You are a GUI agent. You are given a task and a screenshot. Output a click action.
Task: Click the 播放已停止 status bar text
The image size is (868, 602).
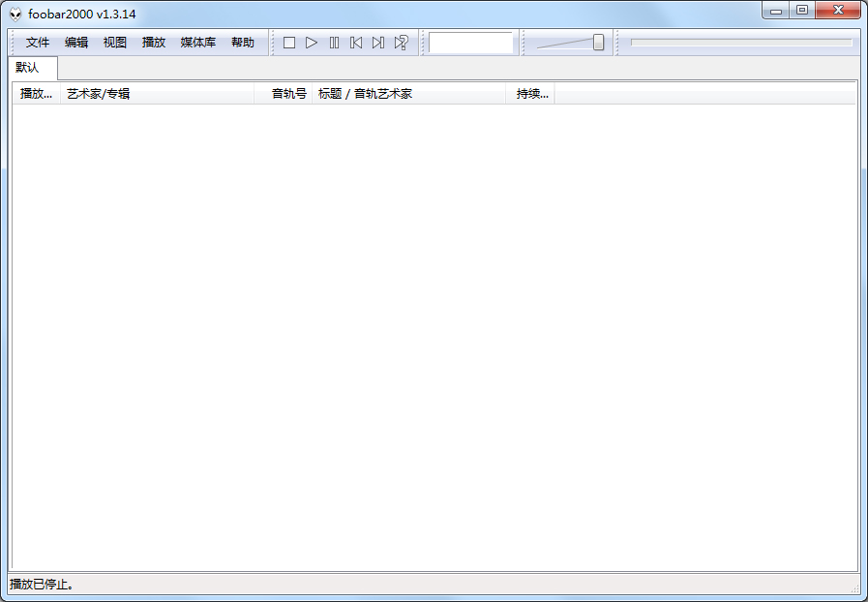(x=42, y=585)
